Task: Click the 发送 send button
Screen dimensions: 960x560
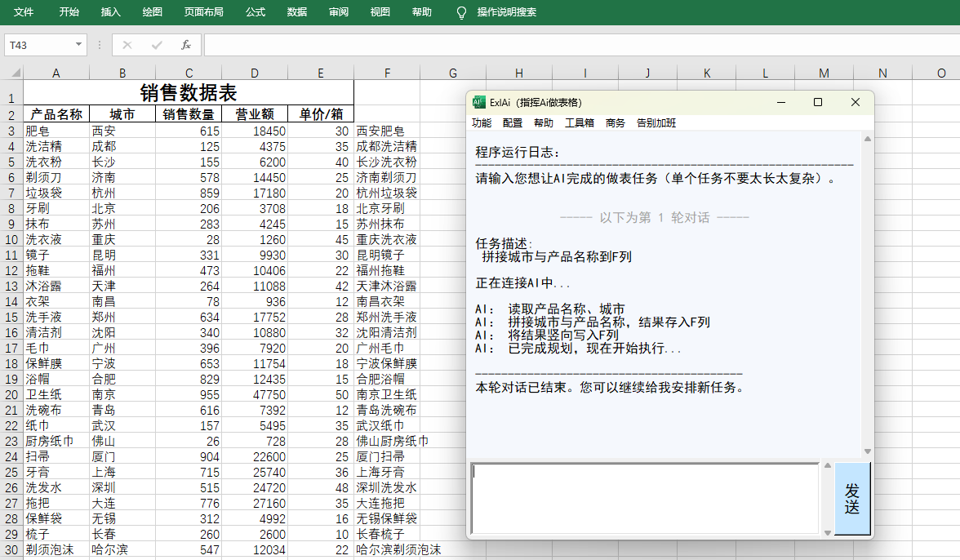Action: 852,499
